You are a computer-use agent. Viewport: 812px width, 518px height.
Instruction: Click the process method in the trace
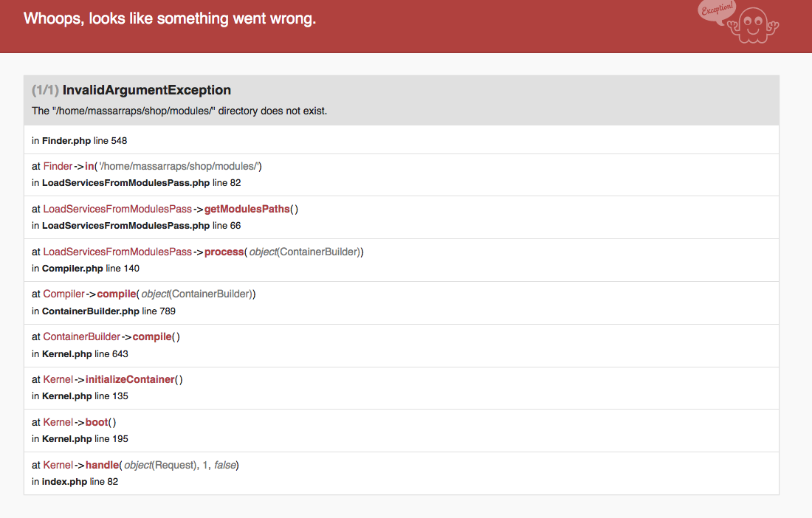(x=224, y=252)
